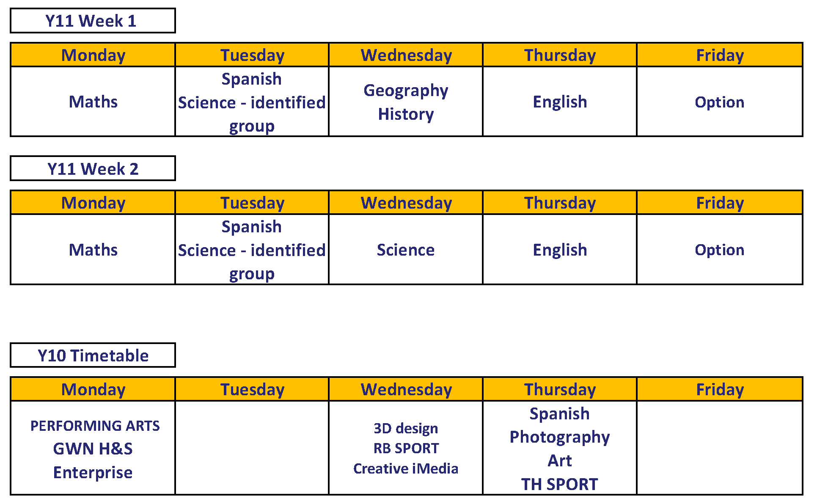Viewport: 817px width, 504px height.
Task: Select Friday header in the Y10 Timetable
Action: 719,389
